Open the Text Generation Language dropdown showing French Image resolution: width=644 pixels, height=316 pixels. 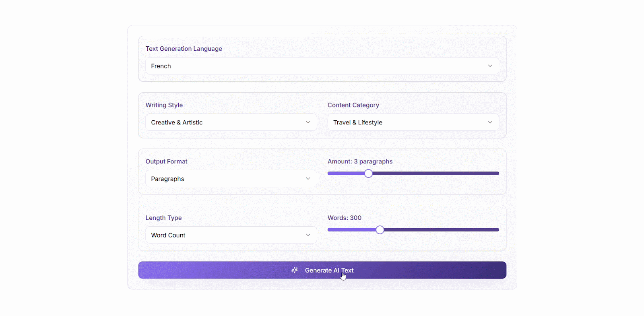(x=322, y=66)
